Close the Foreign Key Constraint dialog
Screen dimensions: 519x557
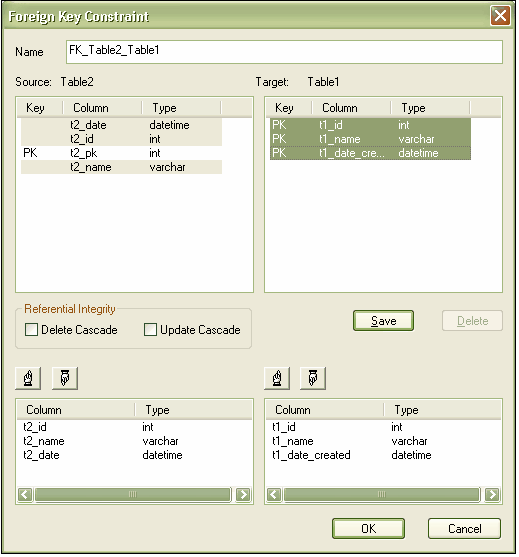(501, 16)
